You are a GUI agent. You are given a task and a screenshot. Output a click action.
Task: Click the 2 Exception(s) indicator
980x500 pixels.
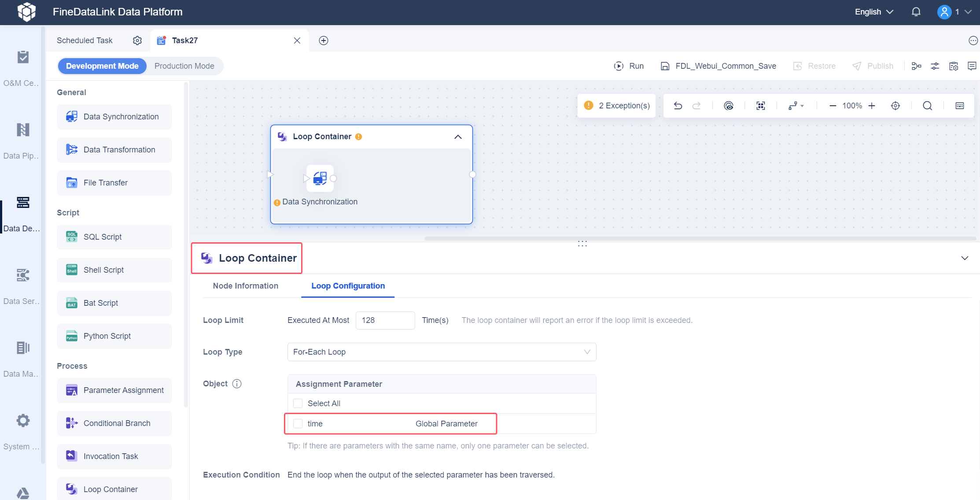click(616, 106)
